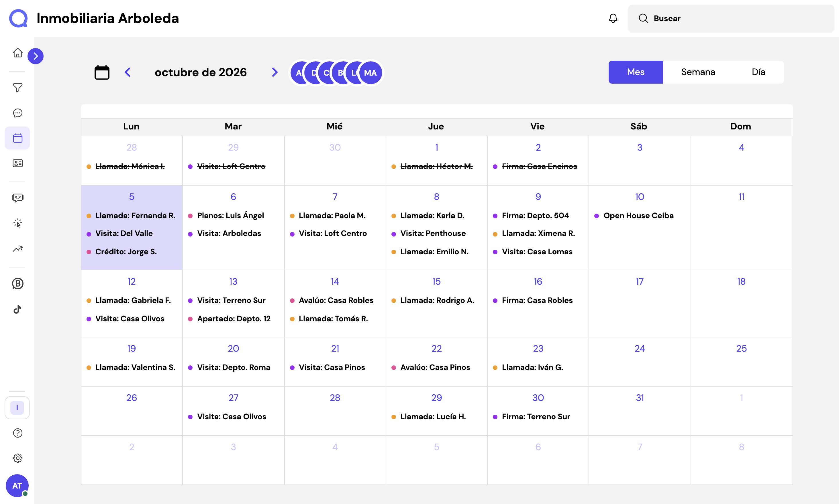Select day 17 in the calendar
The image size is (839, 504).
tap(640, 281)
